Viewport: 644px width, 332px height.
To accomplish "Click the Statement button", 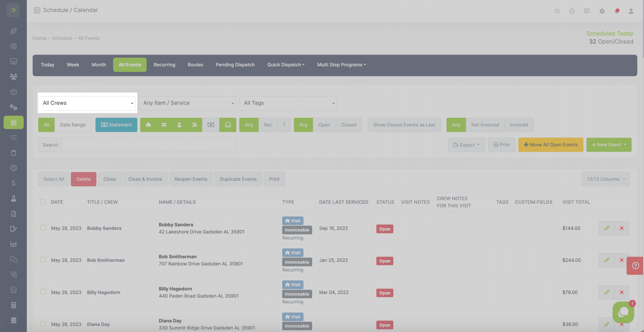I will tap(116, 125).
